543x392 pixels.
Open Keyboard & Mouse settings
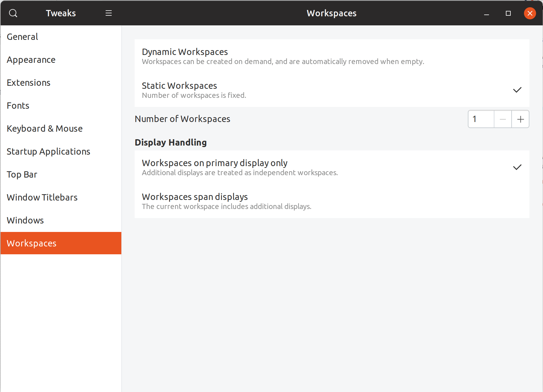tap(44, 128)
